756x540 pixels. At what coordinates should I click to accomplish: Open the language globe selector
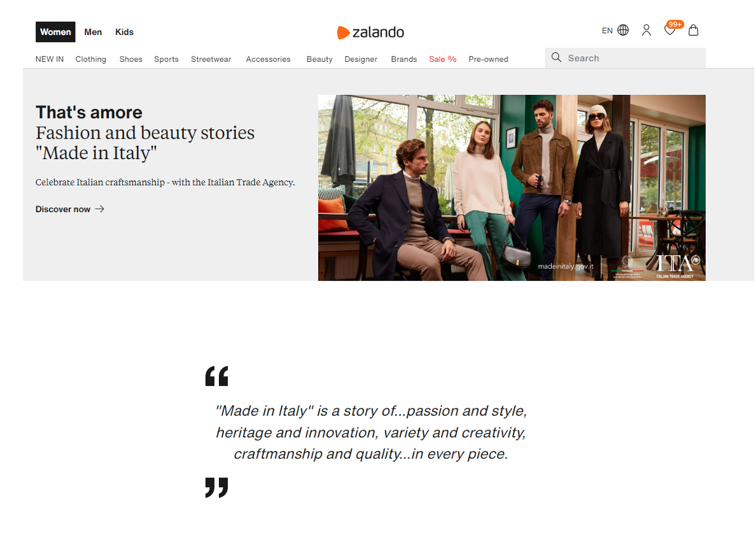pos(622,30)
